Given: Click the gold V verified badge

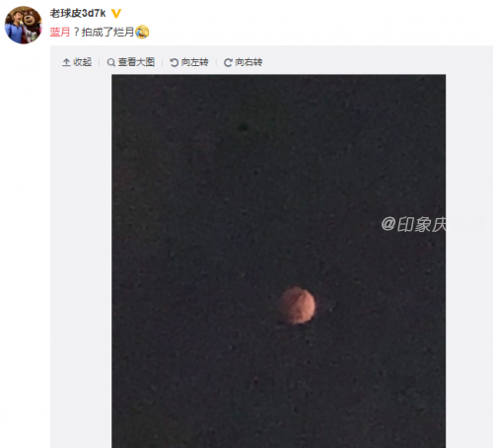Looking at the screenshot, I should 116,14.
